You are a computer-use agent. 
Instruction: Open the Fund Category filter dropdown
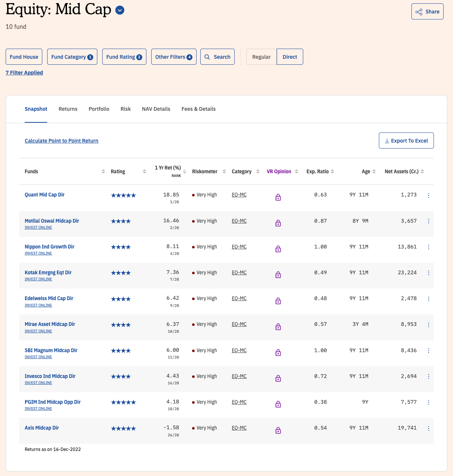coord(72,57)
